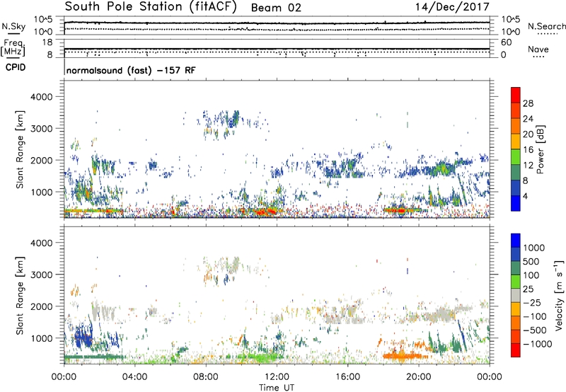Screen dimensions: 566x392
Task: Click the Power [dB] color bar title
Action: (x=540, y=149)
